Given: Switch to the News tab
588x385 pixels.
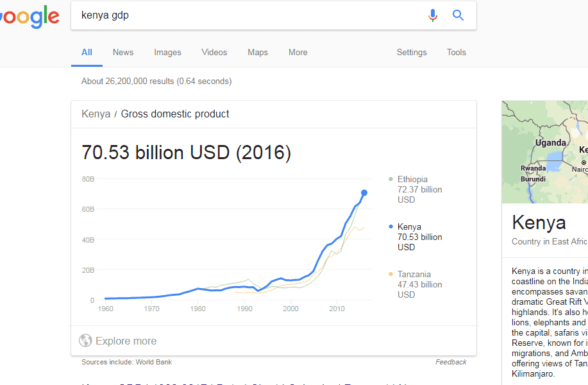Looking at the screenshot, I should click(x=123, y=53).
